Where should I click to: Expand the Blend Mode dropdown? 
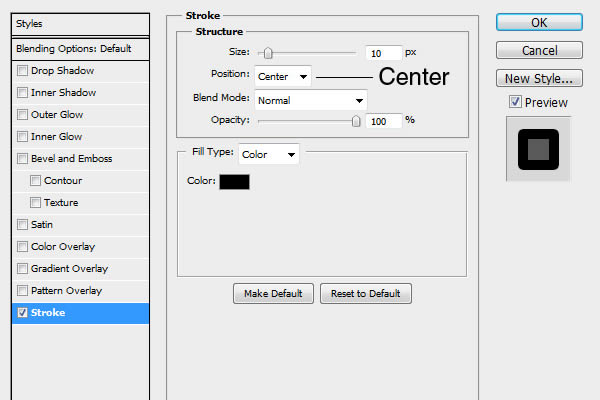tap(311, 100)
